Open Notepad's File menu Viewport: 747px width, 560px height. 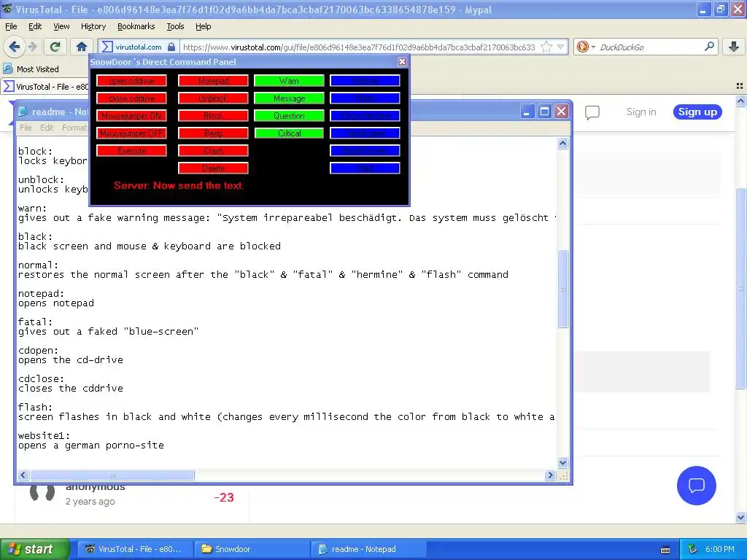point(26,128)
